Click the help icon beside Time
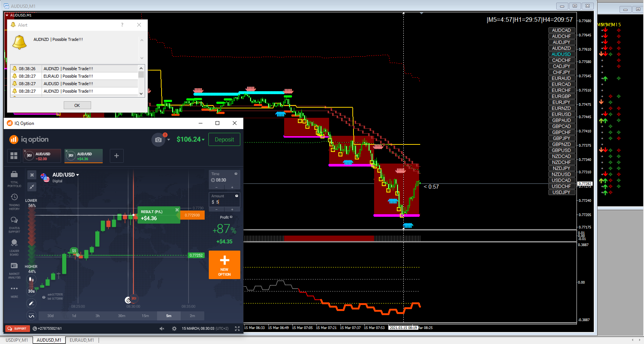644x344 pixels. [x=236, y=174]
